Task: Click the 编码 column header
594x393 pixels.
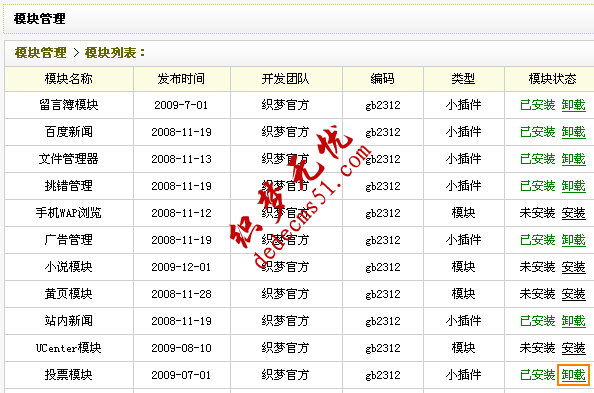Action: pyautogui.click(x=383, y=79)
